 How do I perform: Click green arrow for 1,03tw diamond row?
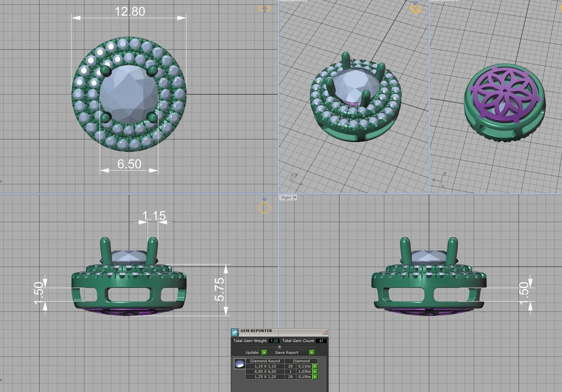(315, 372)
